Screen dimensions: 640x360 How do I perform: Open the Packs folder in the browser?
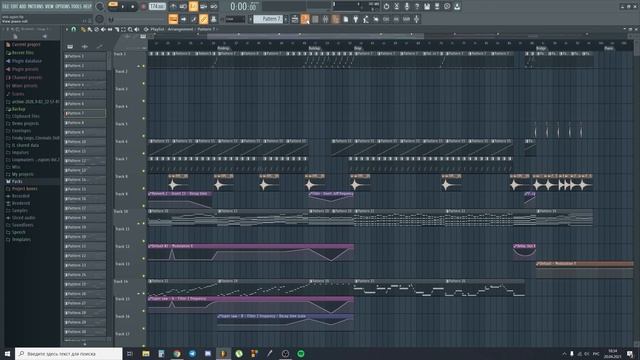17,181
